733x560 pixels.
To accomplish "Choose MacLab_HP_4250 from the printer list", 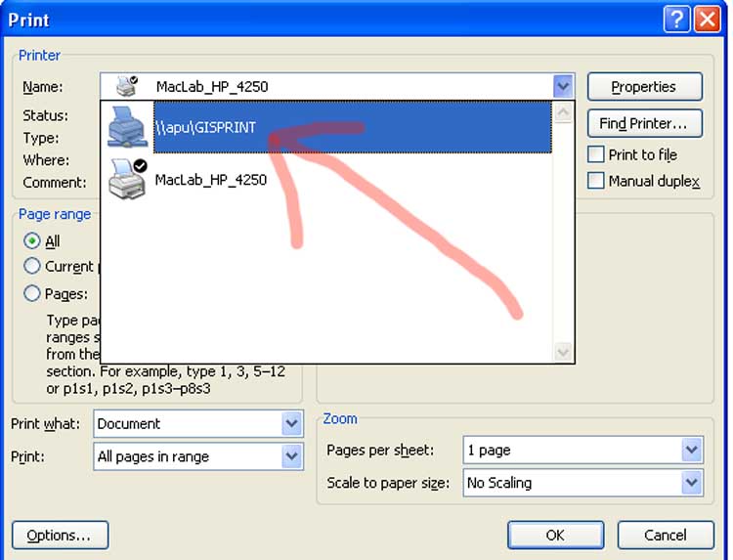I will (211, 180).
